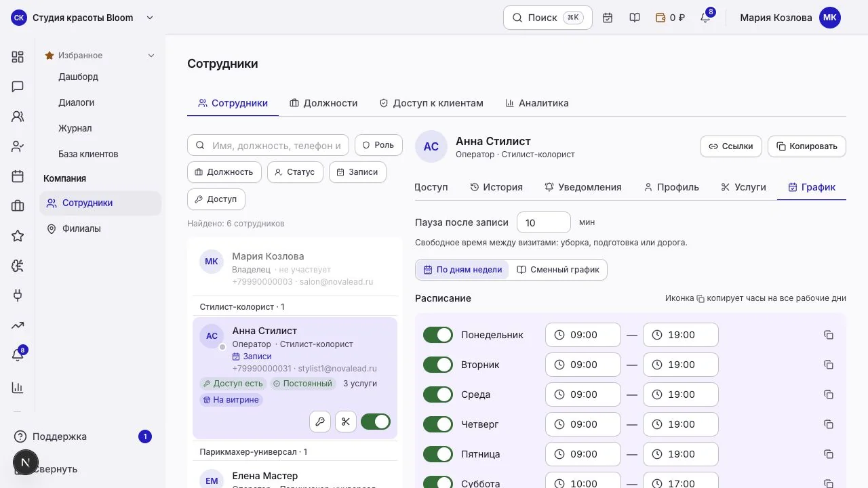The image size is (868, 488).
Task: Open the chat bubble icon in sidebar
Action: pyautogui.click(x=18, y=87)
